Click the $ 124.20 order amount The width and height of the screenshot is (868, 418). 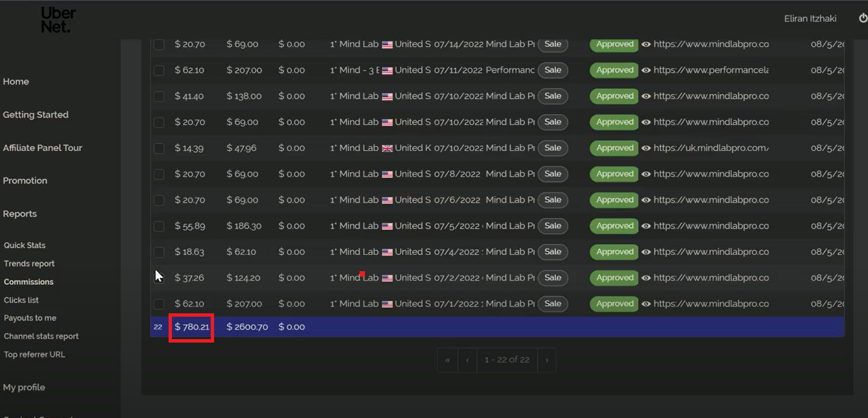(x=244, y=278)
